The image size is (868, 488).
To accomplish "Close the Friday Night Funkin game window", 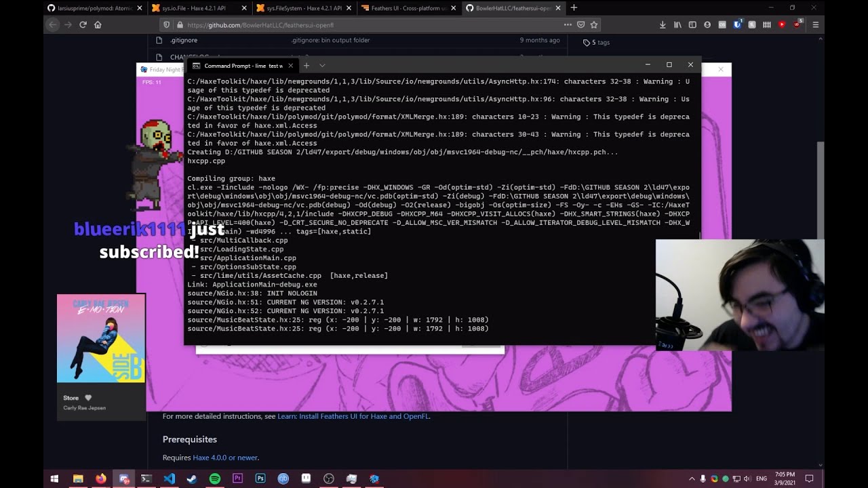I will (720, 69).
